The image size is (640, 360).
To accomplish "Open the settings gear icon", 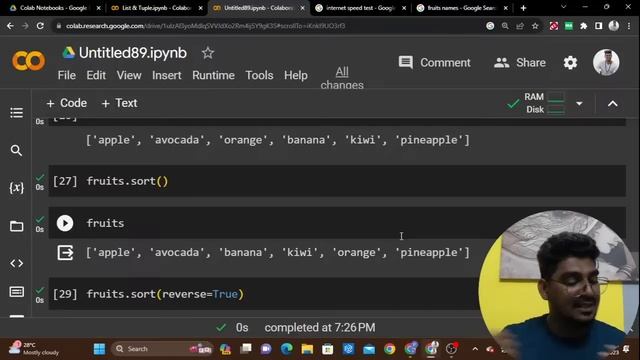I will coord(570,62).
